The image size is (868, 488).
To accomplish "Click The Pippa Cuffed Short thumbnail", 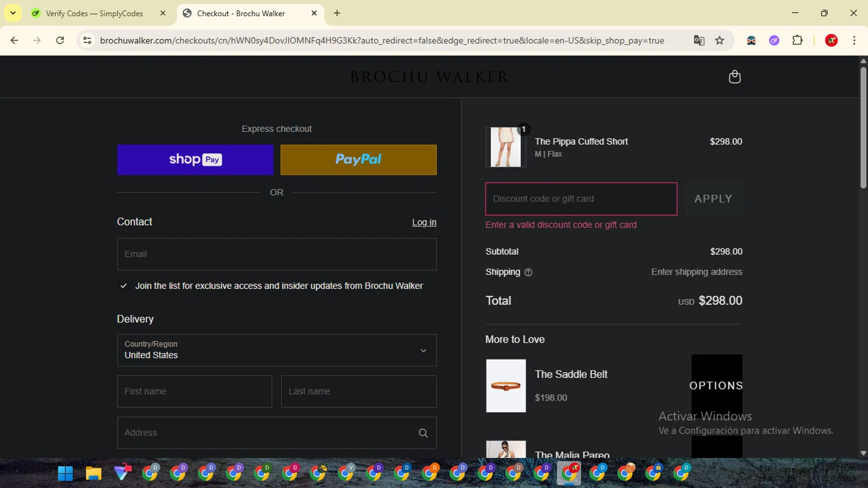I will 506,147.
